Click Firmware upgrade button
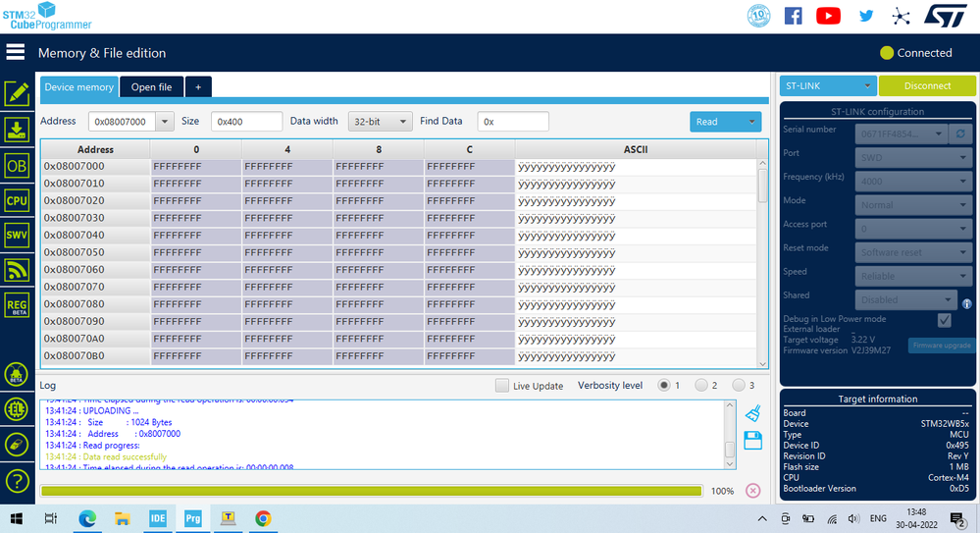 click(x=941, y=346)
